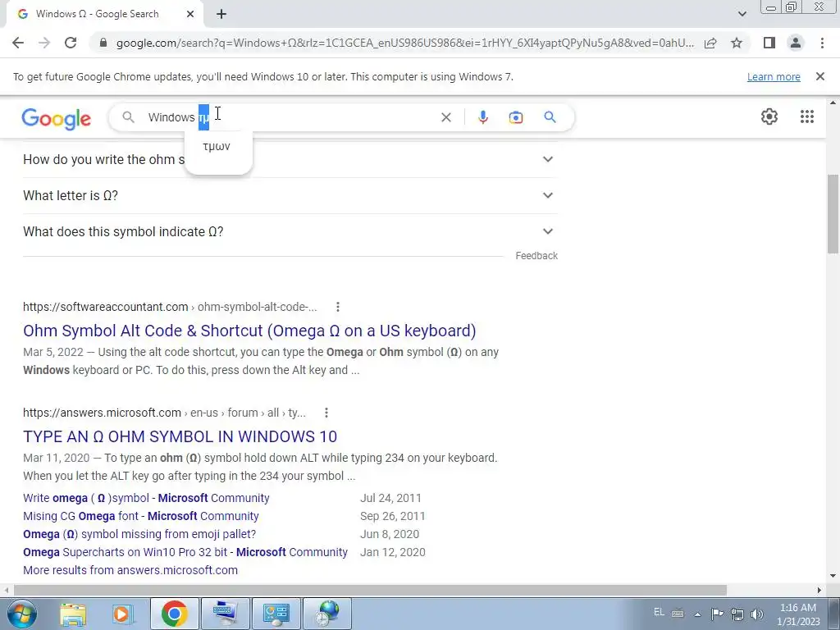Select the τμων autocomplete suggestion

217,146
